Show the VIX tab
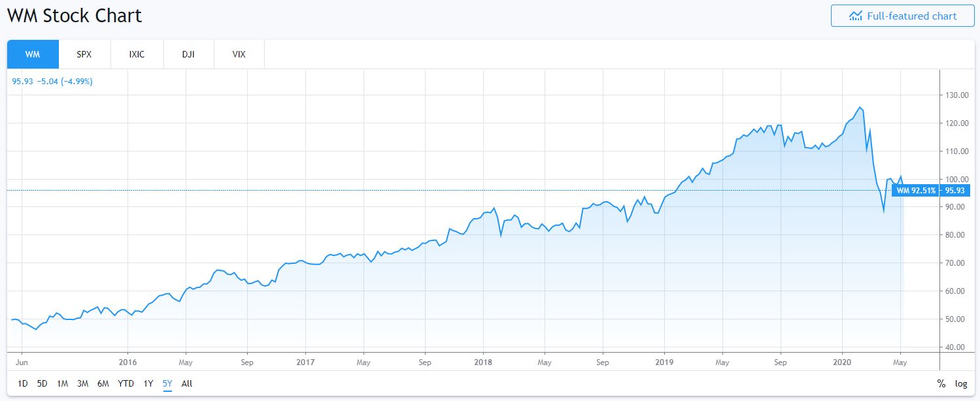This screenshot has width=980, height=401. click(x=239, y=54)
